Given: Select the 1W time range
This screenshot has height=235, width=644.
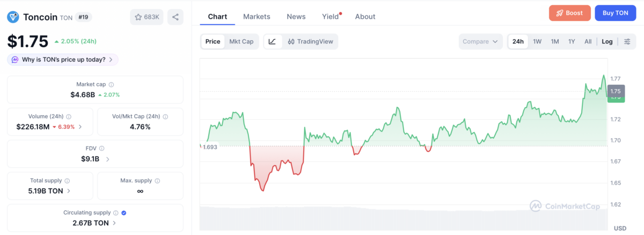Looking at the screenshot, I should [x=537, y=41].
